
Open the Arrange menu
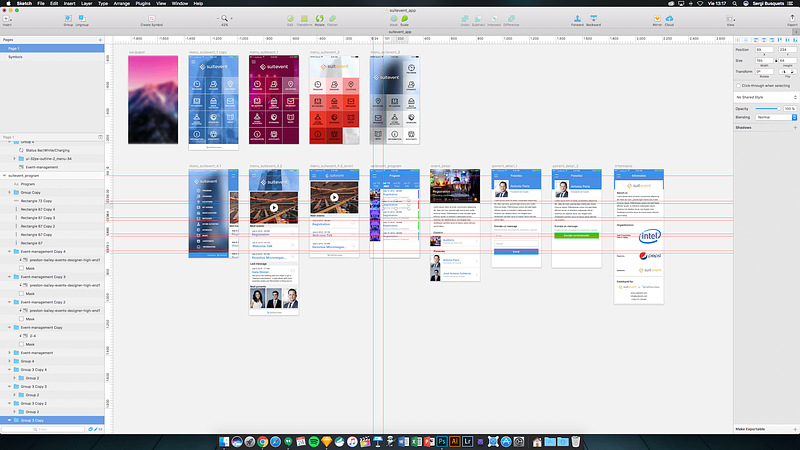coord(121,3)
